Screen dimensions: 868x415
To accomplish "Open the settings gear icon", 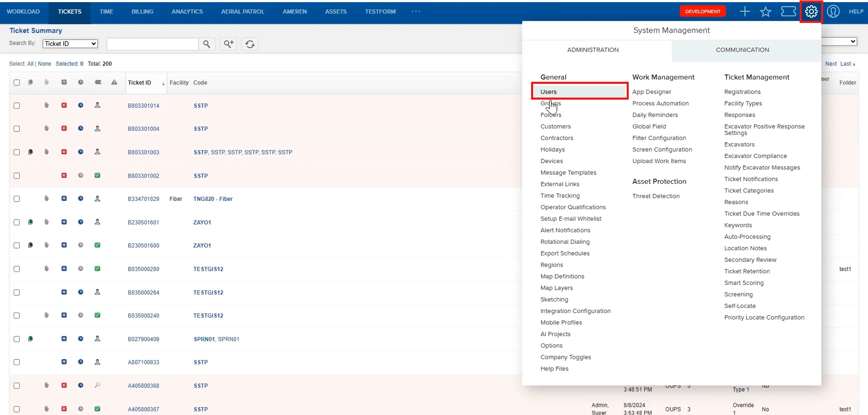I will 811,11.
